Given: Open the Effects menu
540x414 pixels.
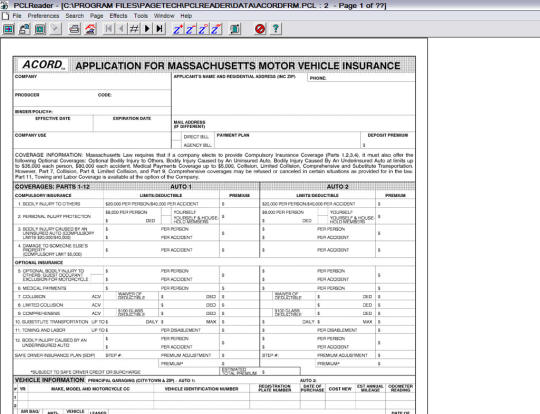Looking at the screenshot, I should tap(118, 16).
